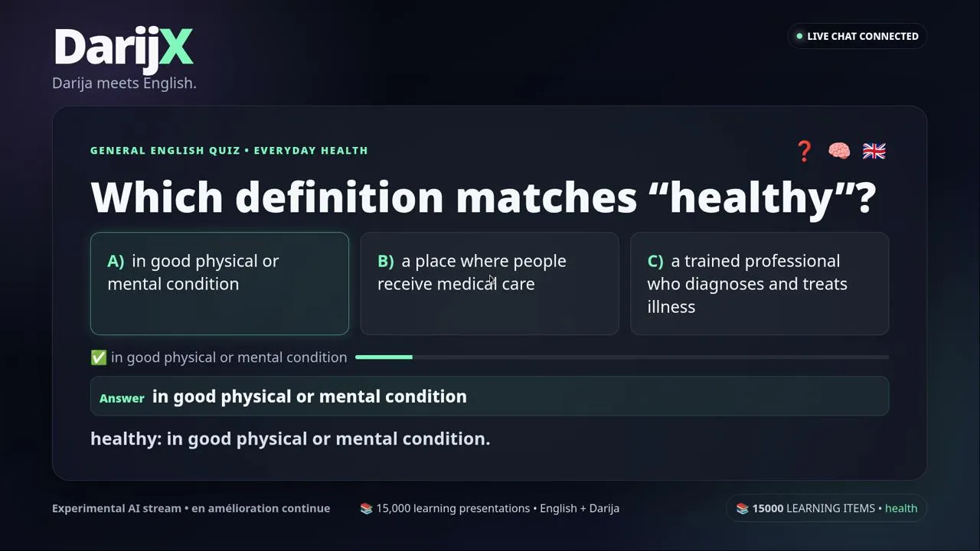Viewport: 980px width, 551px height.
Task: Click the Experimental AI stream footer text
Action: (x=191, y=508)
